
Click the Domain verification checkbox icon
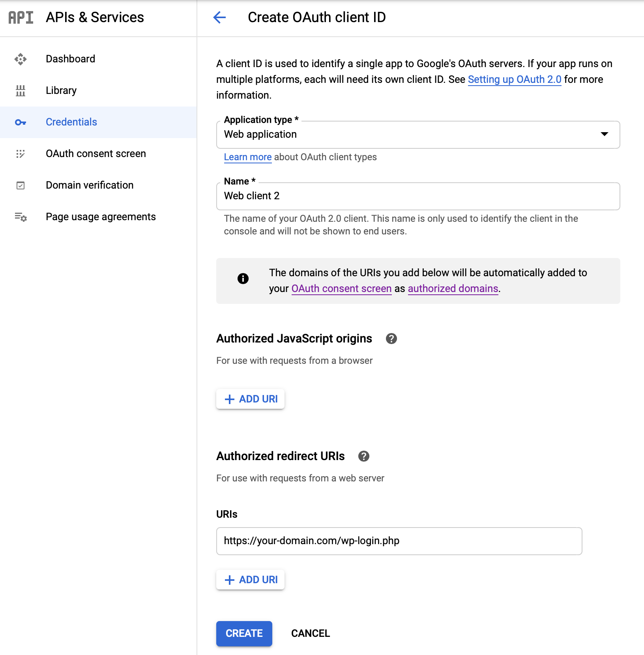[x=21, y=185]
